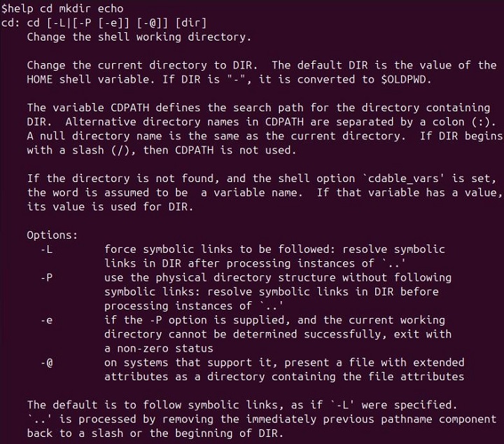Click the word 'mkdir' in the command
Screen dimensions: 504x444
pyautogui.click(x=79, y=8)
